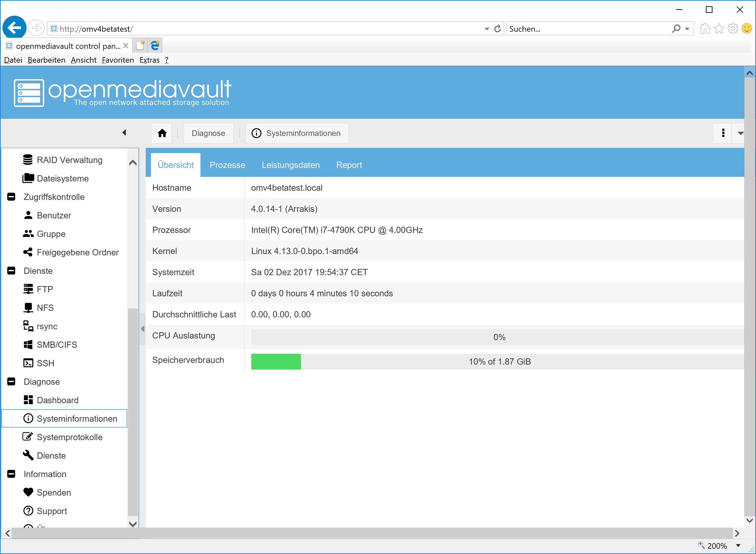The image size is (756, 554).
Task: Click the horizontal scrollbar right arrow
Action: (x=737, y=533)
